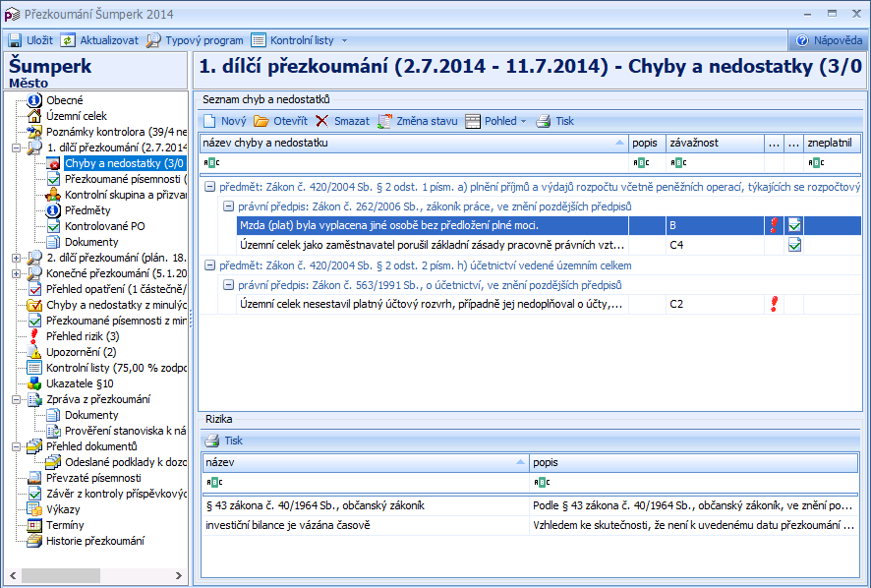Open Přehled opatření tree item

pos(116,289)
